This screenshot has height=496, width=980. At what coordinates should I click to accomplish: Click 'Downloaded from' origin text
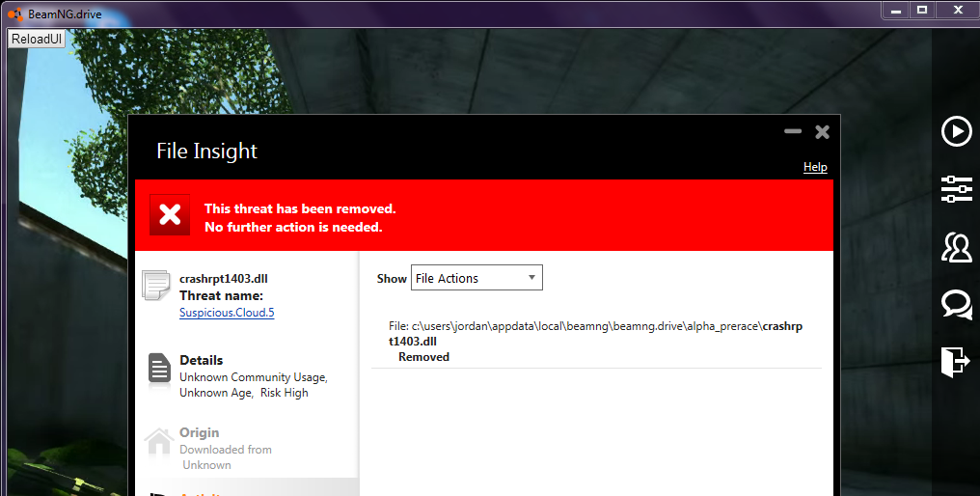[226, 449]
